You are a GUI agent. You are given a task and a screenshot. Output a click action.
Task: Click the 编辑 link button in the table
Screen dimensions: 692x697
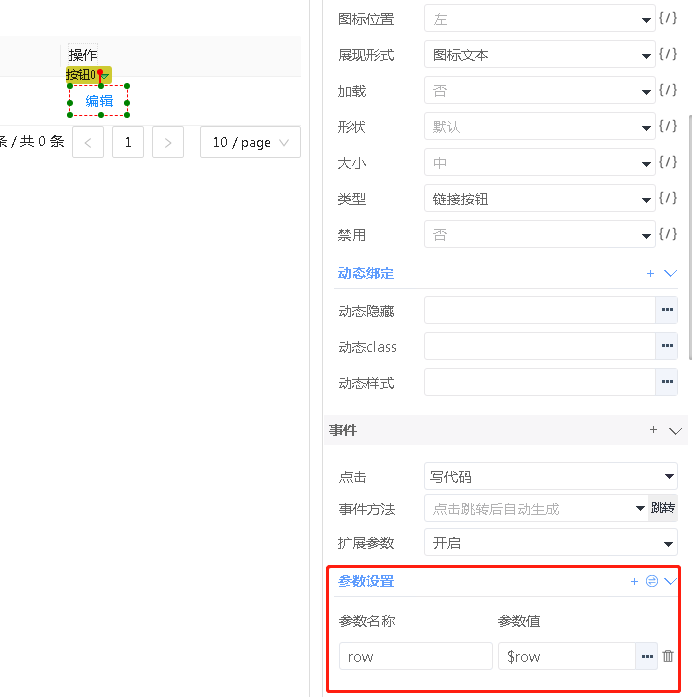pos(99,101)
